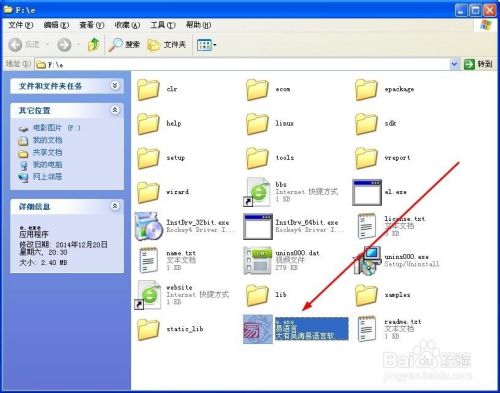Open the linux folder
500x393 pixels.
point(257,124)
